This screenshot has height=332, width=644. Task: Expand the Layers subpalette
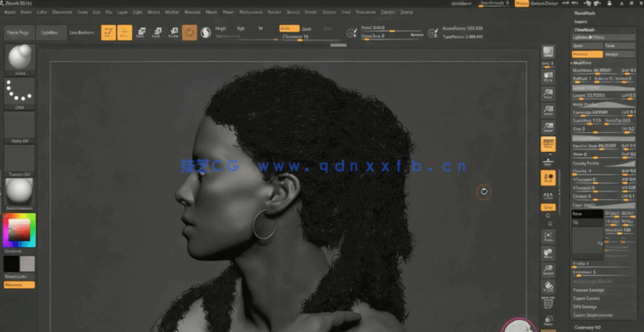point(580,21)
